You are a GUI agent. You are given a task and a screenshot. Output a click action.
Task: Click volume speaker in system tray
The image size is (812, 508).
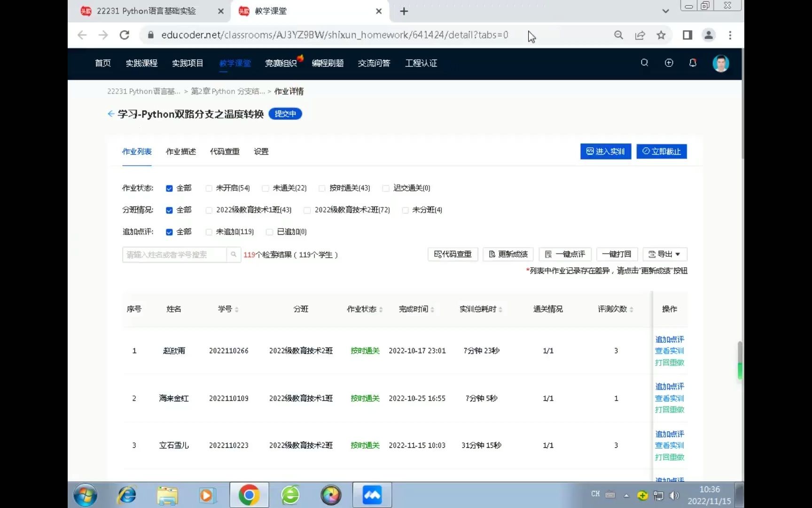click(x=674, y=495)
